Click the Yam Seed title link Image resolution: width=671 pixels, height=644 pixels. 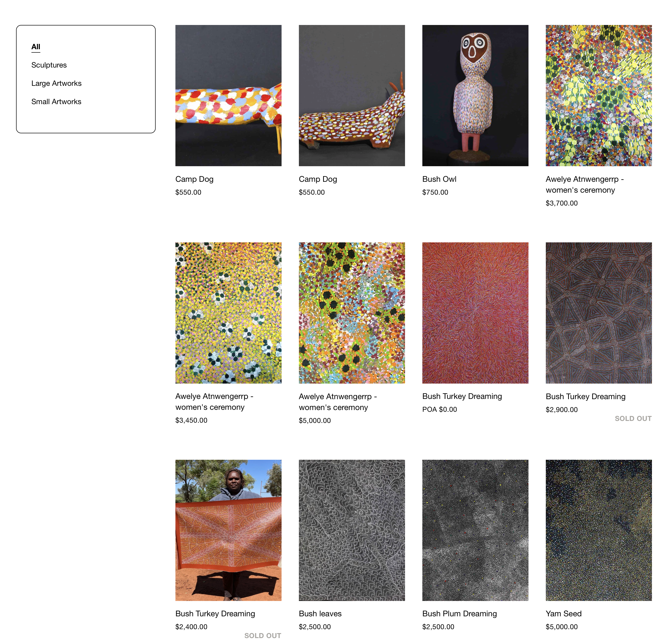[564, 614]
